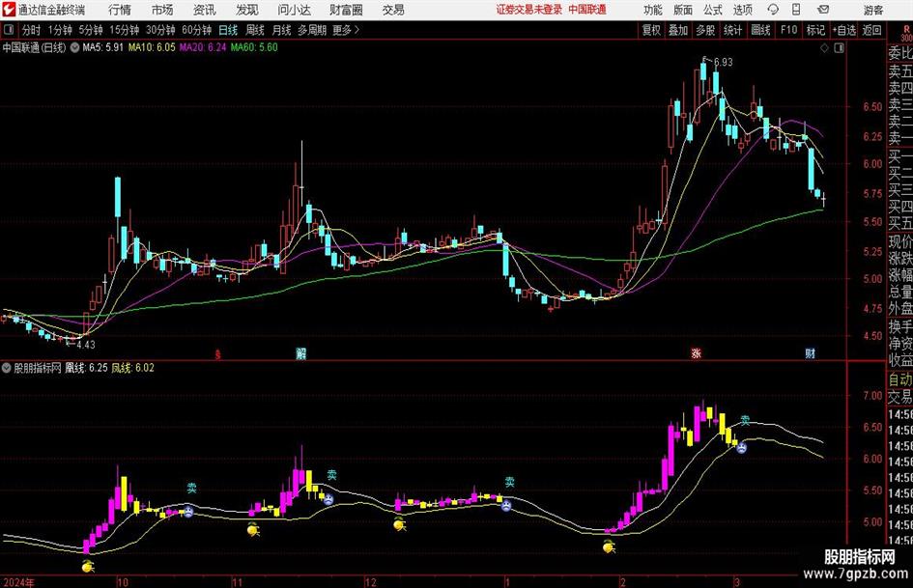Open the customer service headset icon

click(773, 10)
